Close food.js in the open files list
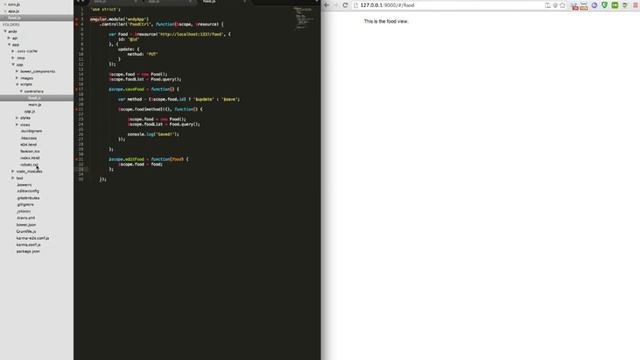The height and width of the screenshot is (360, 640). 5,18
